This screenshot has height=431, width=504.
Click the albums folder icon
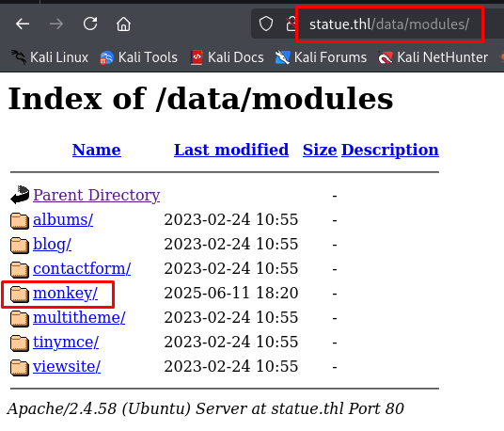pos(20,221)
